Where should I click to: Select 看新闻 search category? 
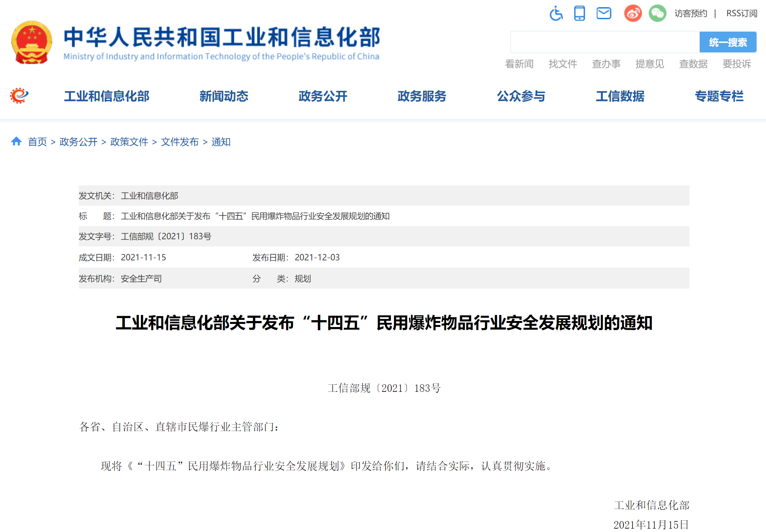point(519,64)
